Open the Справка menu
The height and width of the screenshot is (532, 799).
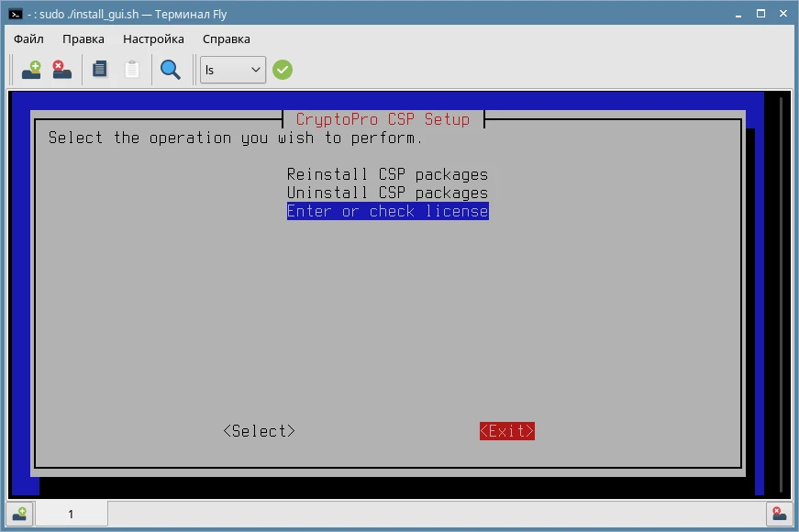click(227, 39)
